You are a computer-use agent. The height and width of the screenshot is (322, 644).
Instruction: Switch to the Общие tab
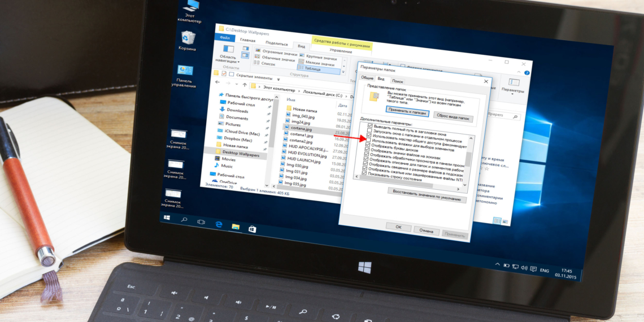[x=367, y=78]
